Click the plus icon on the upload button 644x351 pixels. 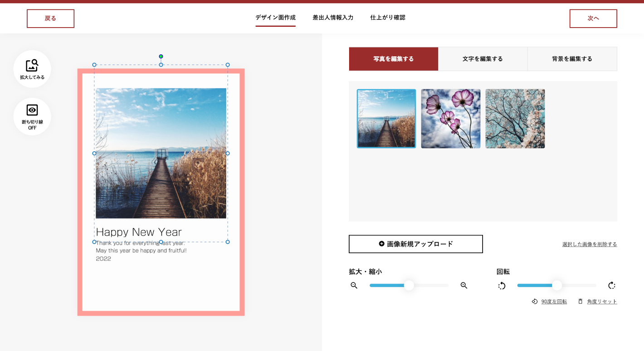381,244
